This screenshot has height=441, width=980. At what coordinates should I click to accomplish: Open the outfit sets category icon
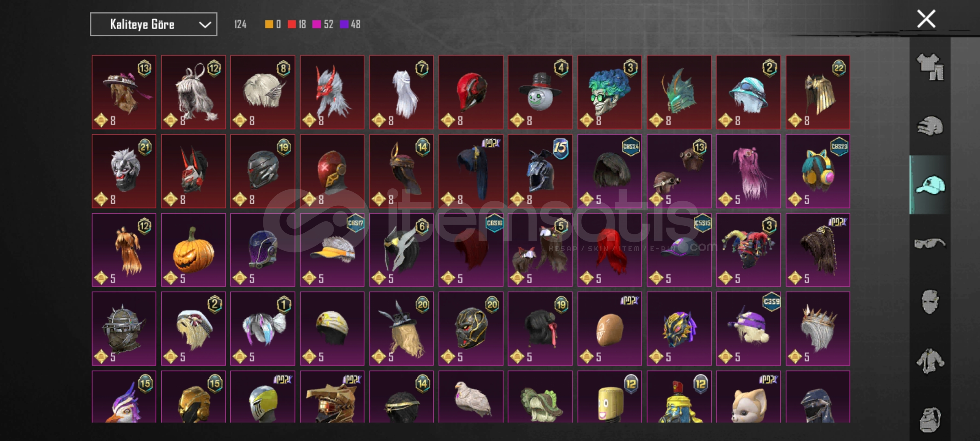pos(930,67)
